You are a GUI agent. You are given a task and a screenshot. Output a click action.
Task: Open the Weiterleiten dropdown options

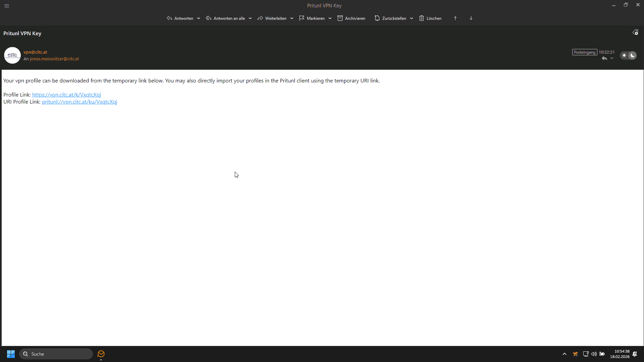(x=291, y=18)
